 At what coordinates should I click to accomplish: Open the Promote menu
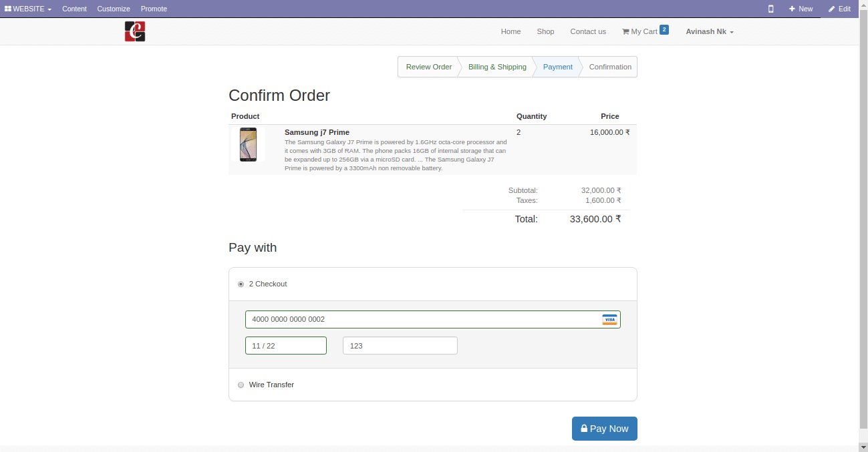click(x=154, y=9)
